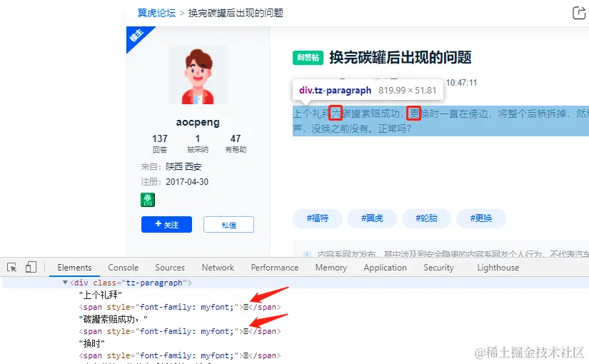This screenshot has height=364, width=589.
Task: Open the Sources tab
Action: click(x=170, y=268)
